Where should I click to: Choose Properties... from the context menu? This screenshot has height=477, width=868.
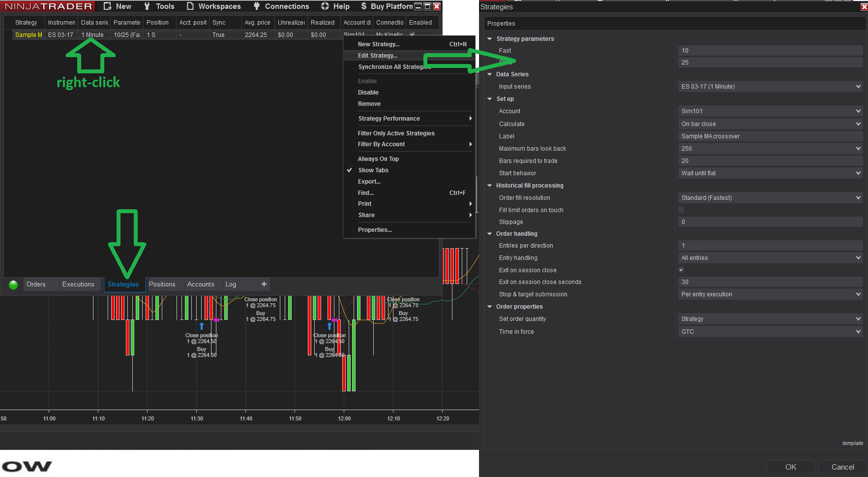click(409, 230)
